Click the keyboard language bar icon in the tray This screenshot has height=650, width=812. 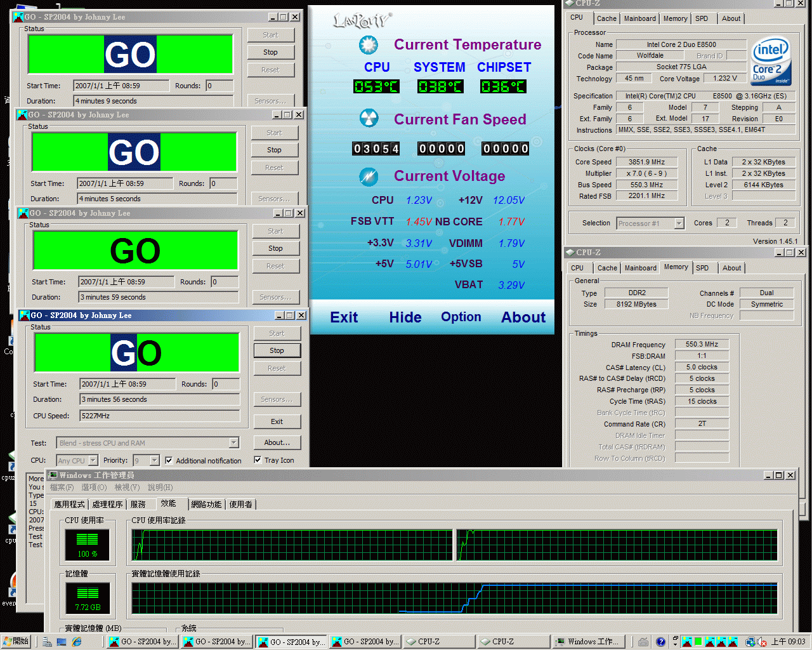(x=643, y=642)
